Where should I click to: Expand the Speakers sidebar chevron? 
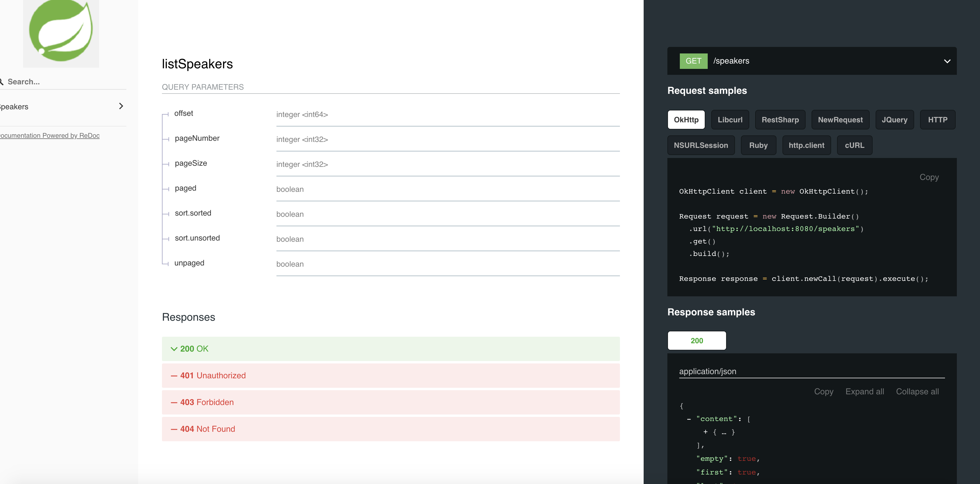[121, 106]
